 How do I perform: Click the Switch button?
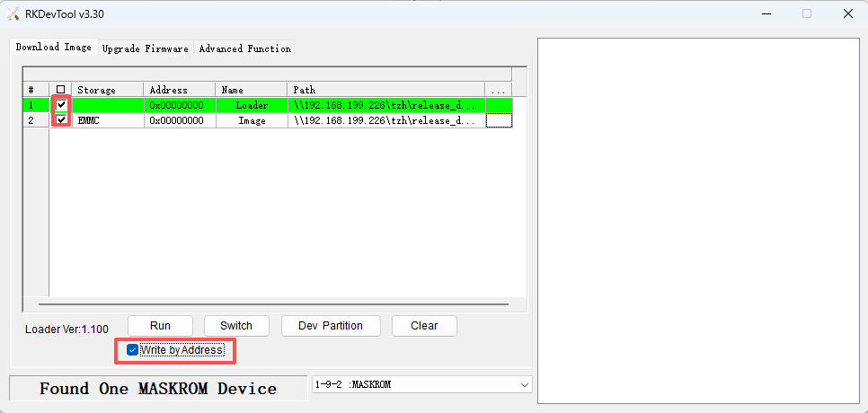(x=236, y=325)
